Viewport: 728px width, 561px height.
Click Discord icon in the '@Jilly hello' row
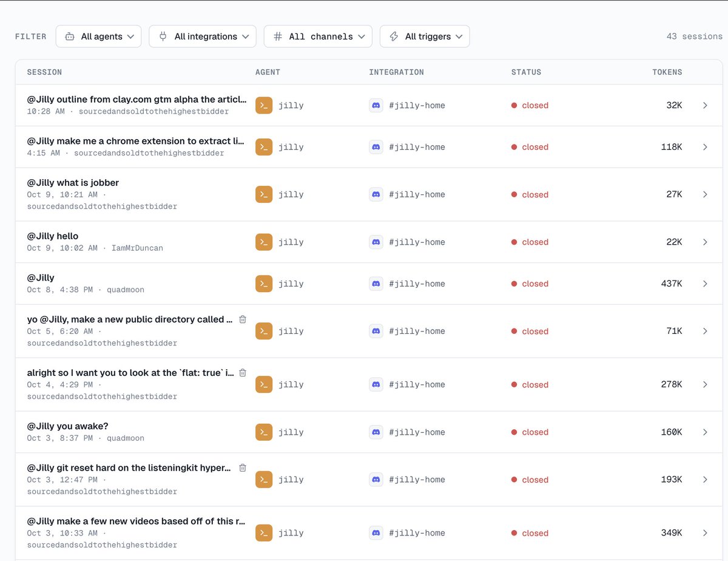tap(376, 242)
